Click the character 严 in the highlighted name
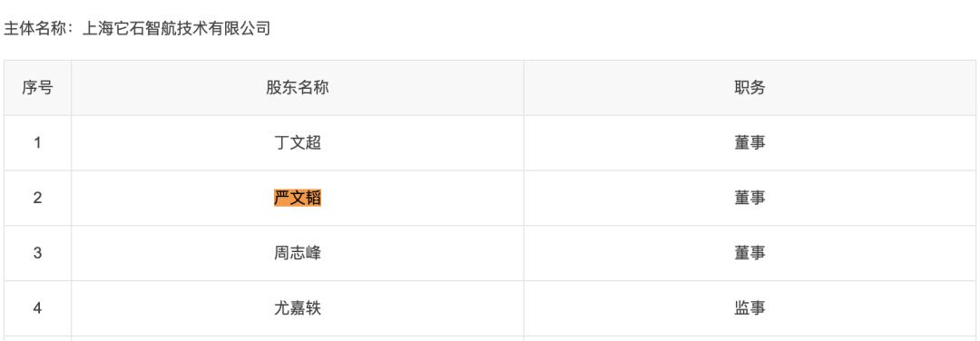Viewport: 980px width, 341px height. tap(282, 198)
